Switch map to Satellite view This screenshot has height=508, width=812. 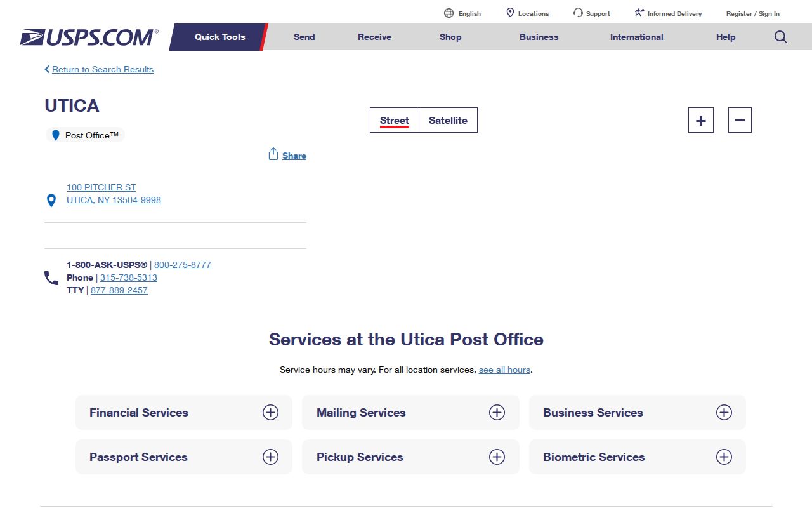[x=448, y=120]
